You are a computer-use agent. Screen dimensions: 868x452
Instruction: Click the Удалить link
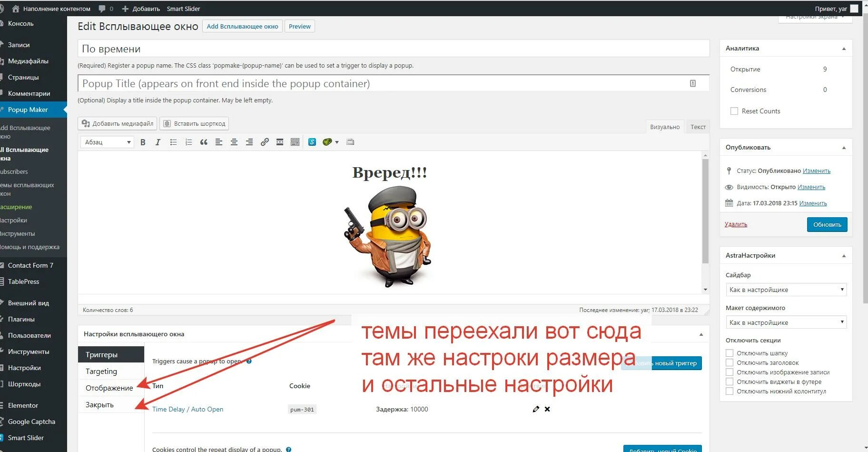736,224
